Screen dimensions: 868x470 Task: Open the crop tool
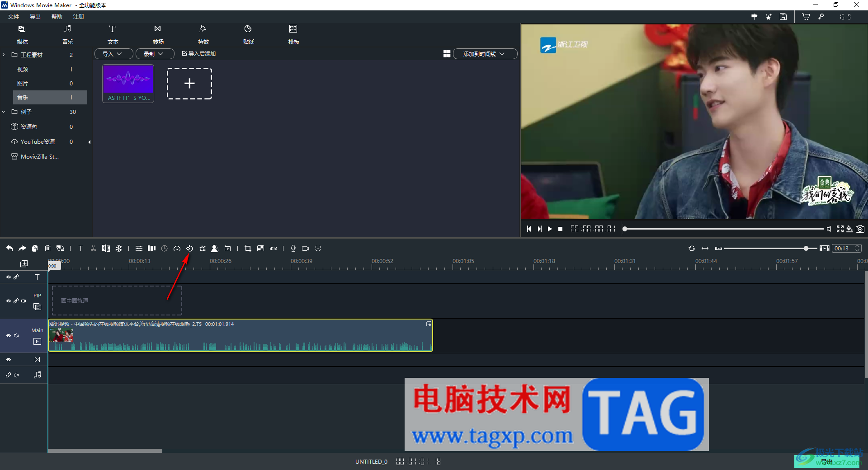[248, 248]
